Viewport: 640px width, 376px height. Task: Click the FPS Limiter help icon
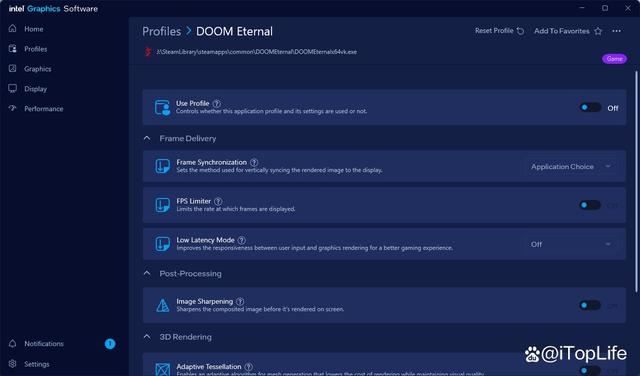(x=218, y=201)
